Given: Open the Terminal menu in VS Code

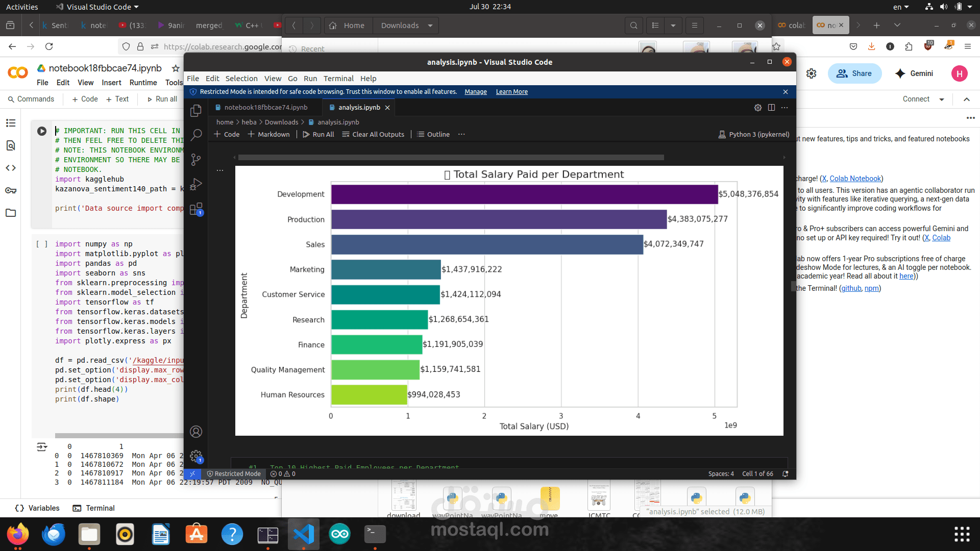Looking at the screenshot, I should 338,79.
